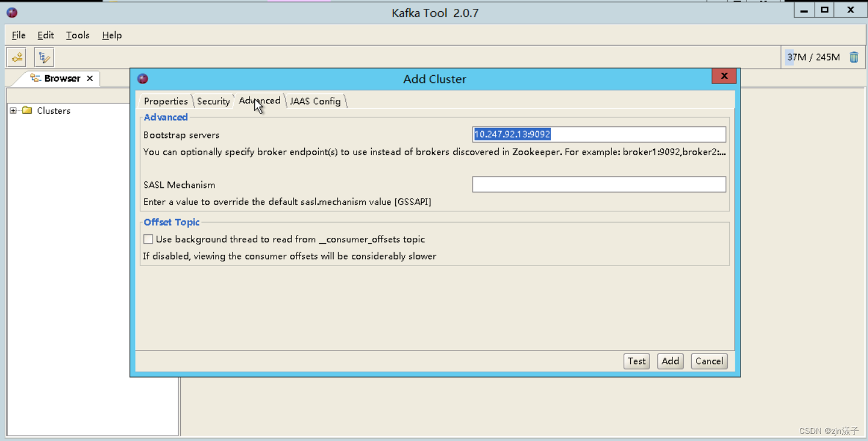Viewport: 868px width, 441px height.
Task: Switch to the Security tab
Action: click(x=213, y=101)
